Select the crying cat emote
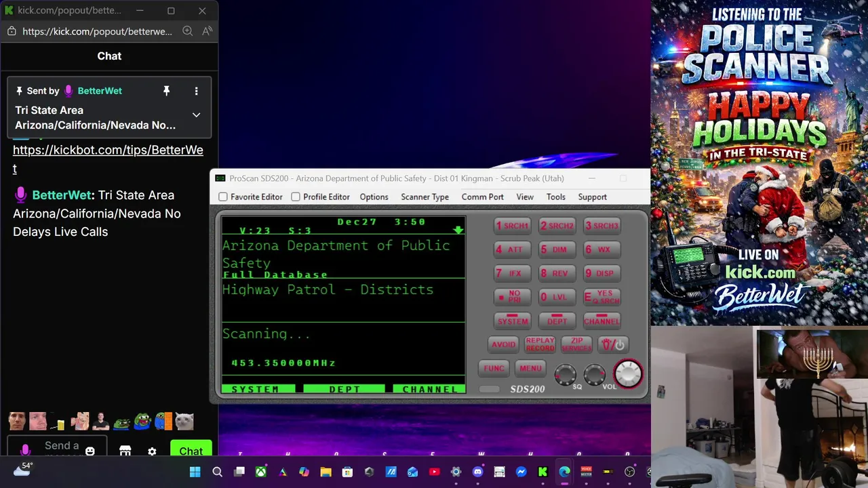This screenshot has width=868, height=488. coord(184,422)
